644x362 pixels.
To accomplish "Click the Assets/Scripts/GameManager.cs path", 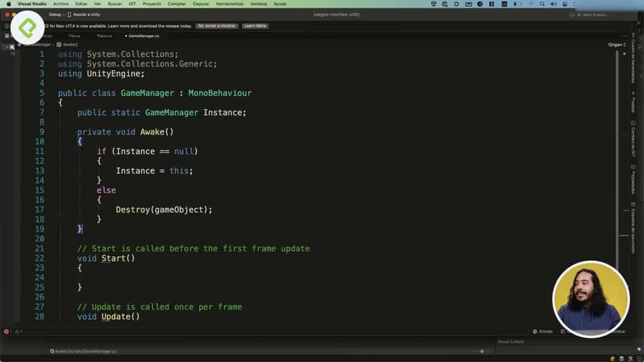I will (x=84, y=351).
